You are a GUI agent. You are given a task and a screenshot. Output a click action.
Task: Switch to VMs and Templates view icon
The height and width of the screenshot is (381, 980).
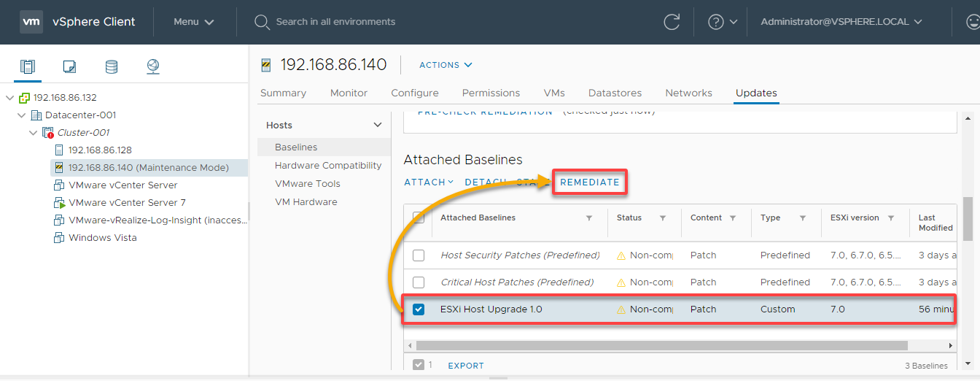(69, 67)
